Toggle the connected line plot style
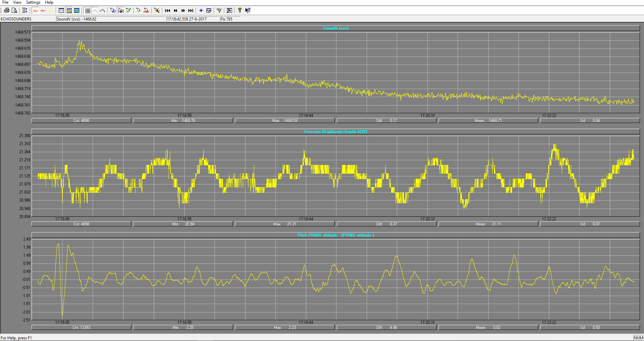Image resolution: width=644 pixels, height=341 pixels. click(95, 10)
